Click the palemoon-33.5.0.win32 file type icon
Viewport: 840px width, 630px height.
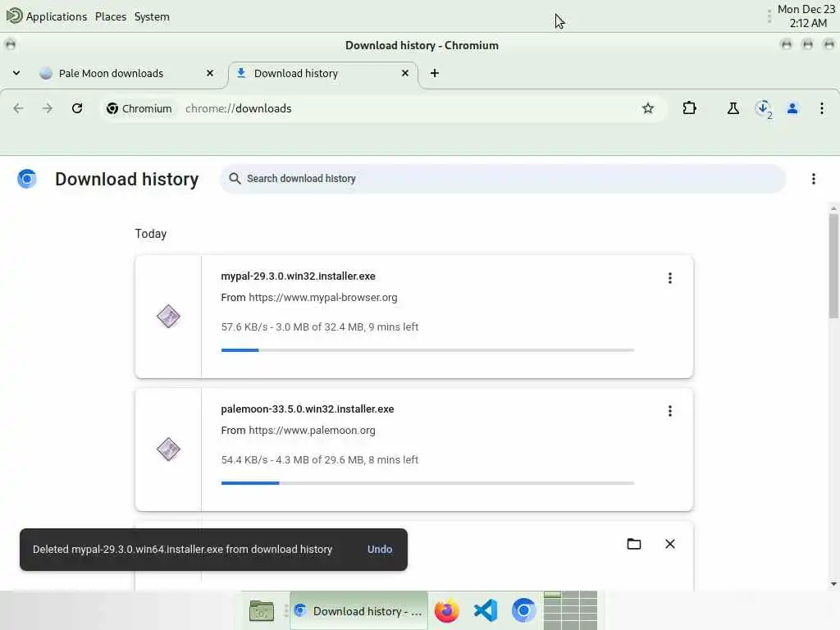168,449
